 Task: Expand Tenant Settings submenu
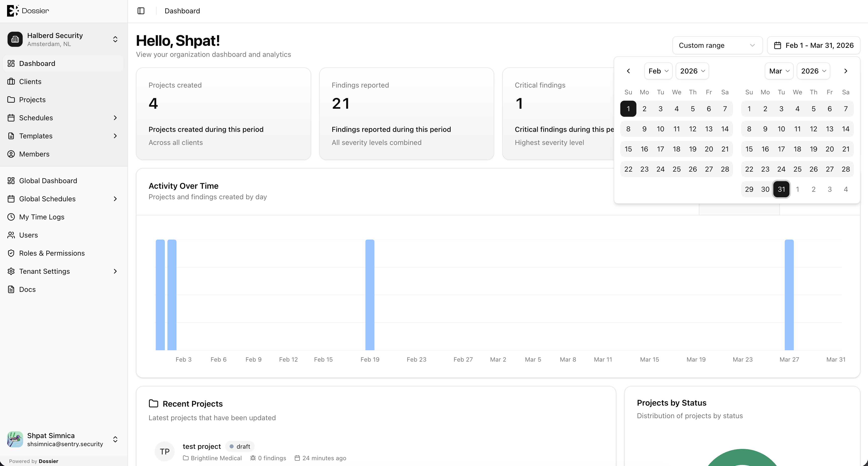pos(115,271)
